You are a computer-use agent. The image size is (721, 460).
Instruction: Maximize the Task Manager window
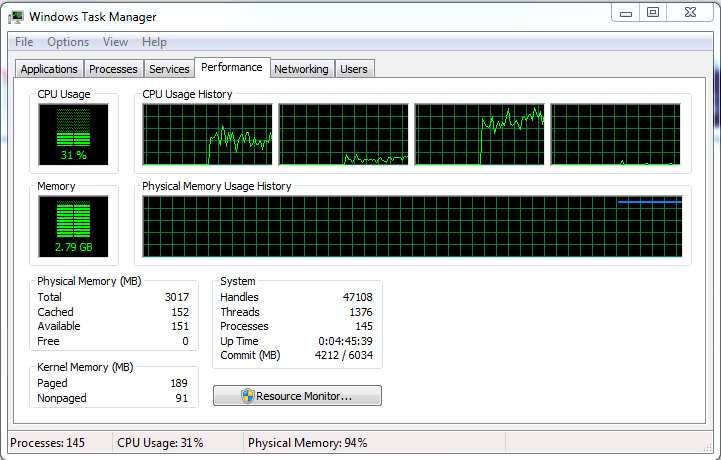(653, 13)
